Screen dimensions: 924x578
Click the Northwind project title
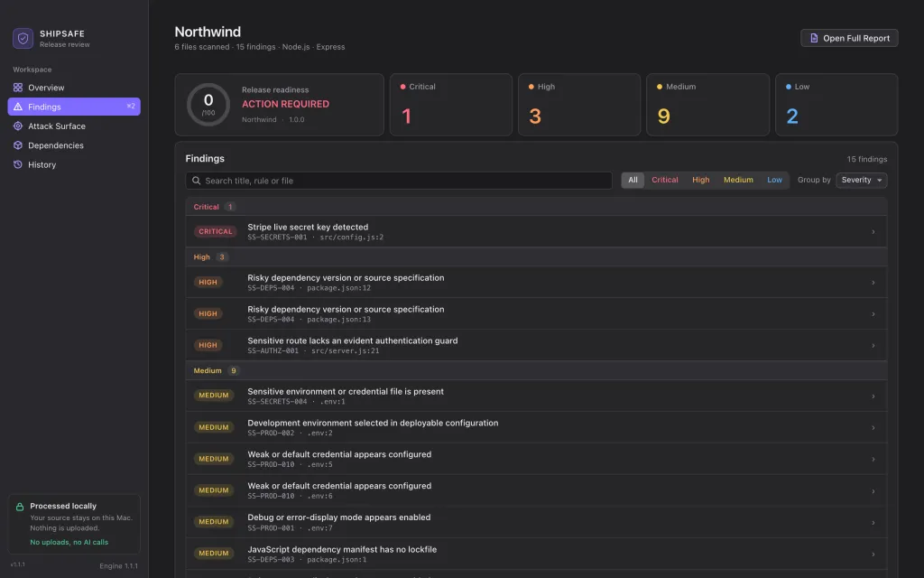(208, 32)
